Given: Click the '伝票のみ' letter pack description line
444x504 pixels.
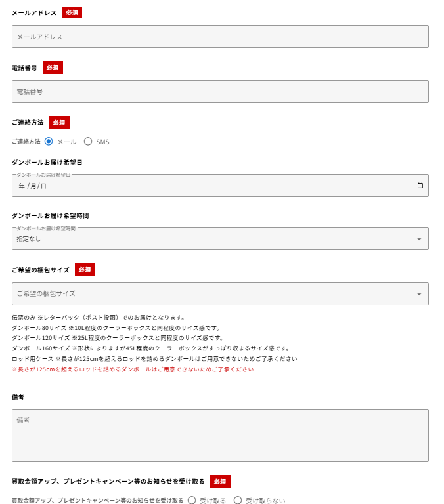Looking at the screenshot, I should click(99, 317).
